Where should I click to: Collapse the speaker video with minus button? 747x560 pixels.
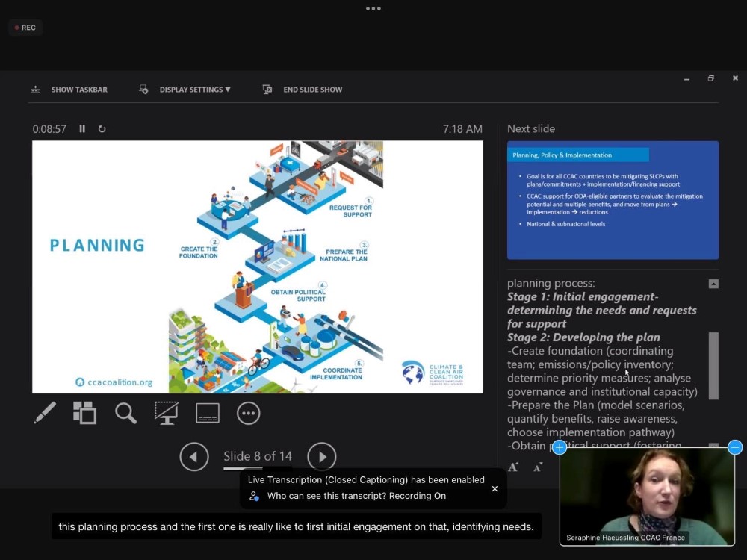tap(735, 447)
